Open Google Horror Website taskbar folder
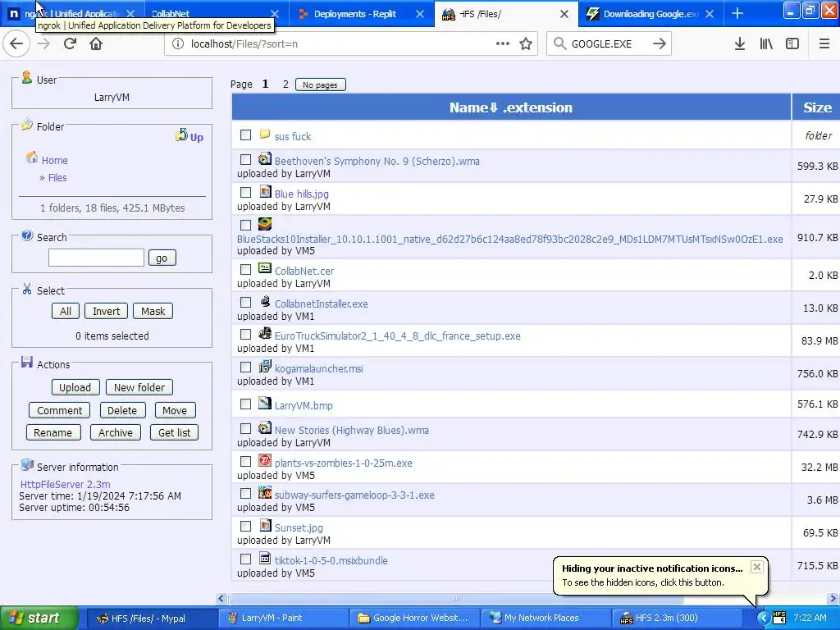The image size is (840, 630). (414, 618)
